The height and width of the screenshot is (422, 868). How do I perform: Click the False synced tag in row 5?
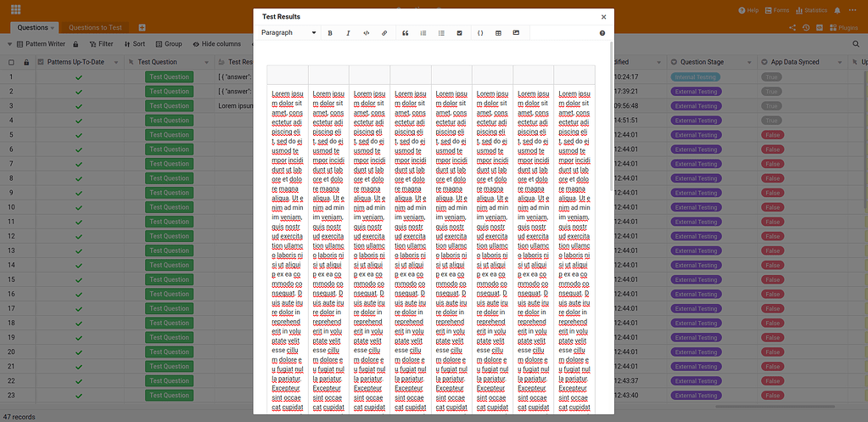click(x=771, y=135)
